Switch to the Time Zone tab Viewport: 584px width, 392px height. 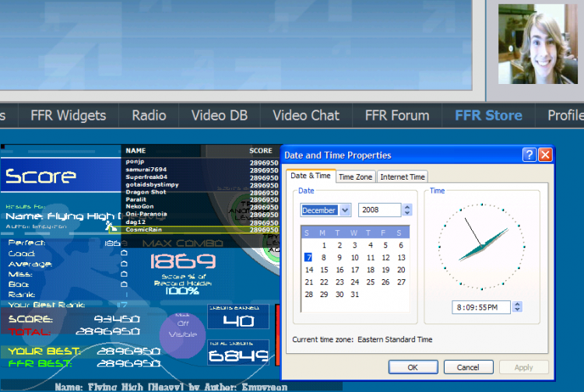coord(355,177)
